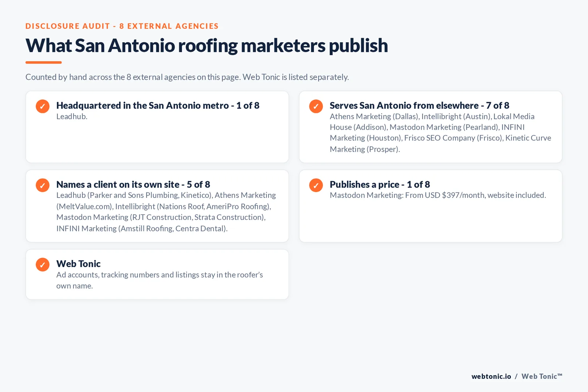Open the webtonic.io footer link

pos(491,376)
